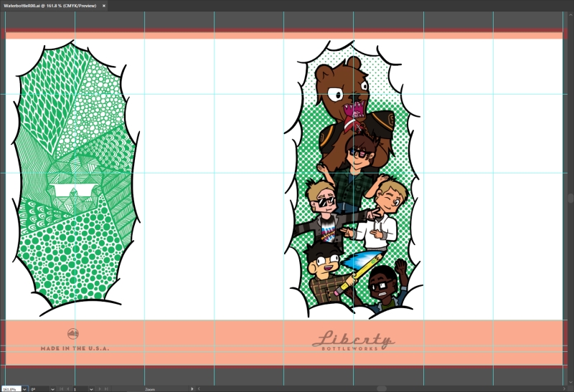Open the status bar options arrow
This screenshot has height=392, width=574.
pyautogui.click(x=192, y=388)
